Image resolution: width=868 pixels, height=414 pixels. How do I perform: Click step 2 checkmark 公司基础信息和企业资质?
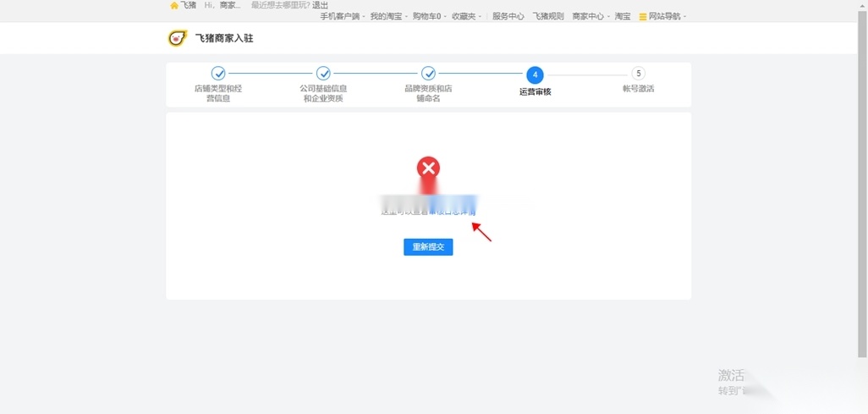click(x=323, y=73)
